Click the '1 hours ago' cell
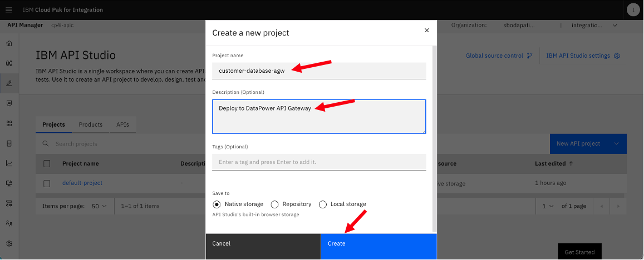This screenshot has width=644, height=260. tap(551, 183)
